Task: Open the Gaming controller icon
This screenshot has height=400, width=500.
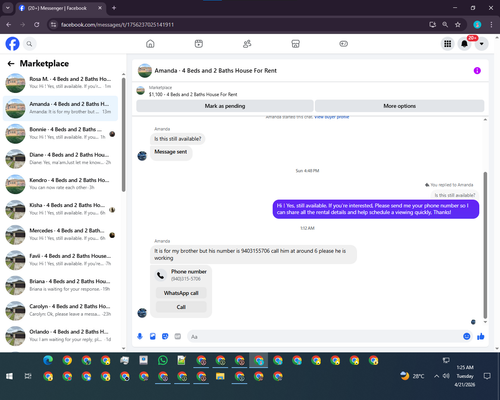Action: coord(344,44)
